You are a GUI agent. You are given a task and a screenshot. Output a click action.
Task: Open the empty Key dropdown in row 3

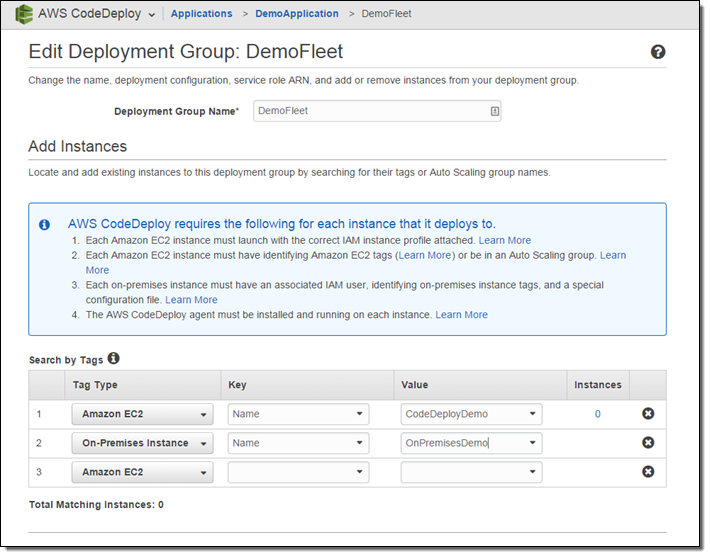pos(298,472)
